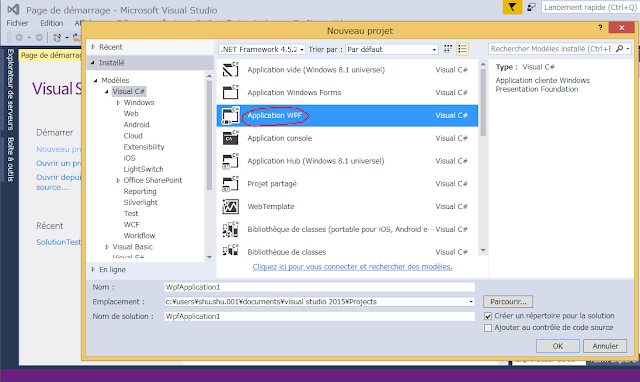
Task: Switch to medium list view
Action: tap(462, 49)
